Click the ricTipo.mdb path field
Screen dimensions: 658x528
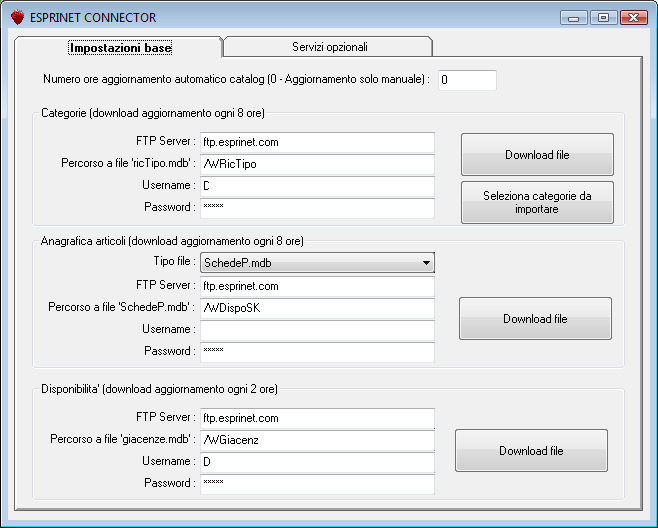click(x=317, y=164)
